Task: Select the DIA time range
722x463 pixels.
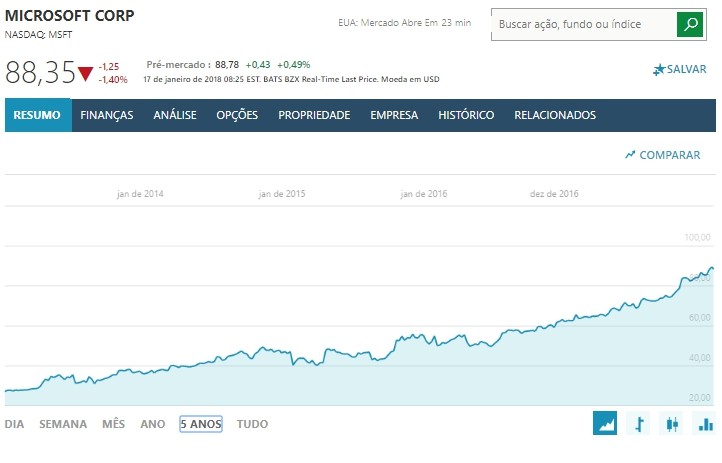Action: [x=14, y=424]
